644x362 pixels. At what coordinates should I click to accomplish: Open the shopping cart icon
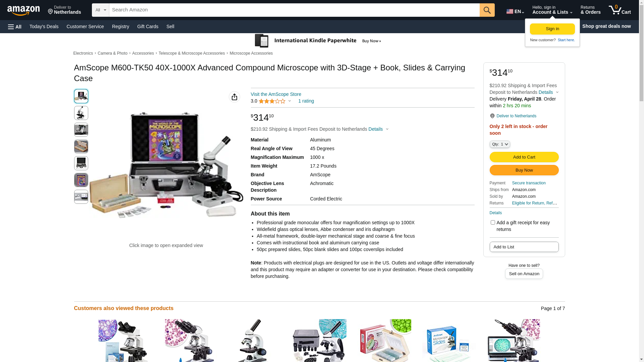pos(620,10)
